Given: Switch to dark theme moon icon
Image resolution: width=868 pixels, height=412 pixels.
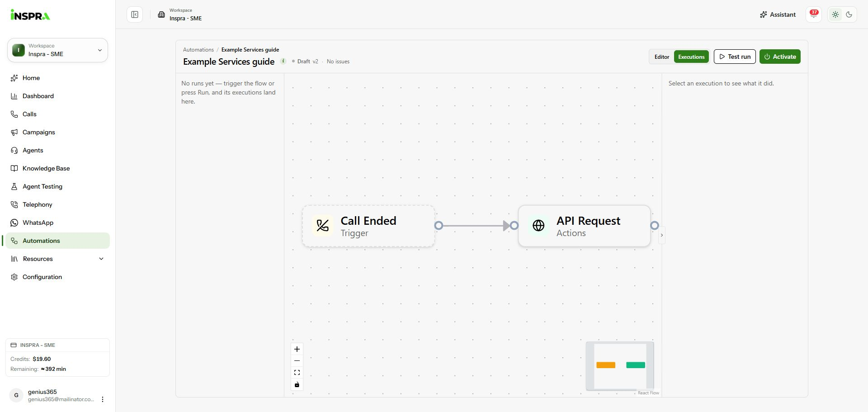Looking at the screenshot, I should (x=849, y=14).
